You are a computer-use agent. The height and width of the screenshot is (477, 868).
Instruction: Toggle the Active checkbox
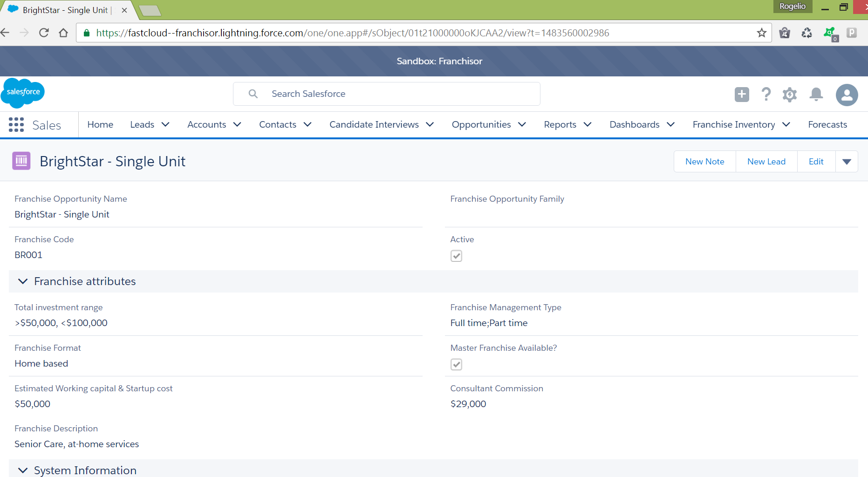(456, 256)
